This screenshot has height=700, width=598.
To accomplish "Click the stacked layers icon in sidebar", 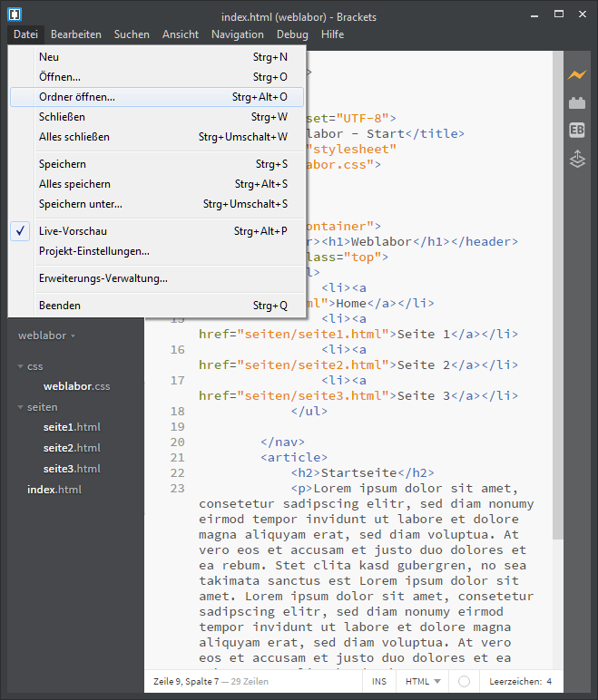I will 576,160.
